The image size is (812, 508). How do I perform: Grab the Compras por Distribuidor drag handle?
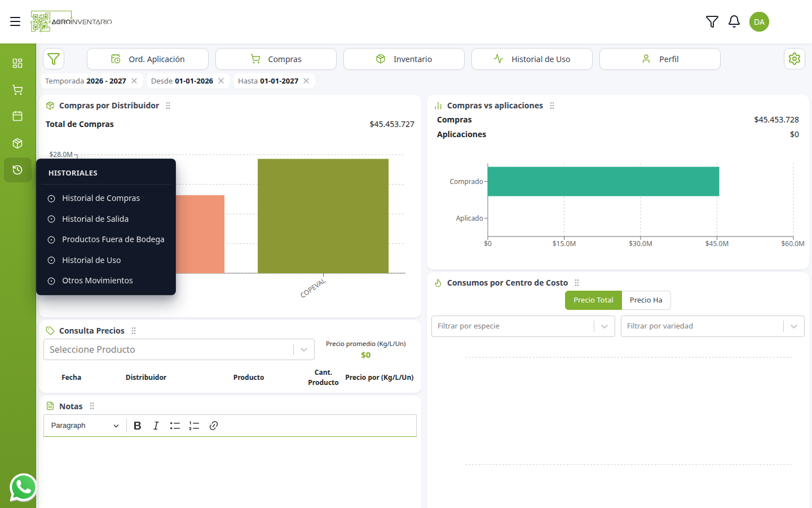(168, 106)
